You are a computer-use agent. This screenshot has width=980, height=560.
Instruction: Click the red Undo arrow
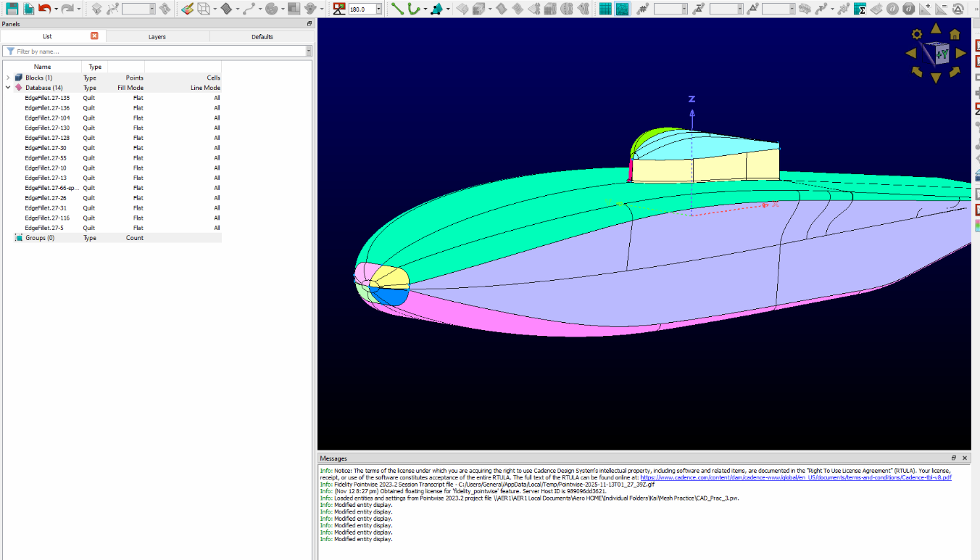pos(45,9)
